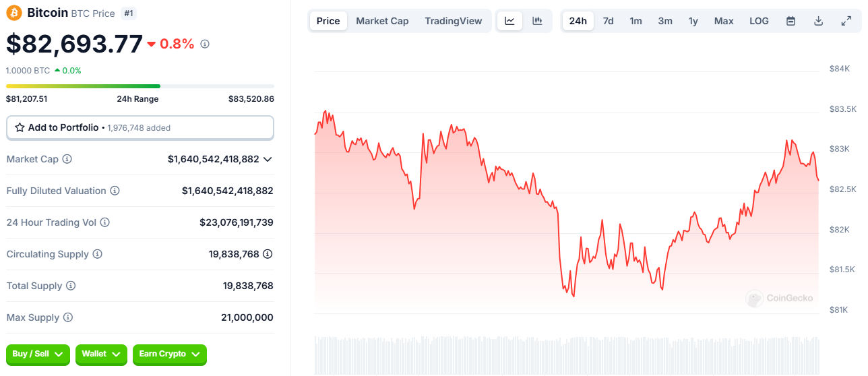868x376 pixels.
Task: Toggle the LOG scale option
Action: click(x=759, y=21)
